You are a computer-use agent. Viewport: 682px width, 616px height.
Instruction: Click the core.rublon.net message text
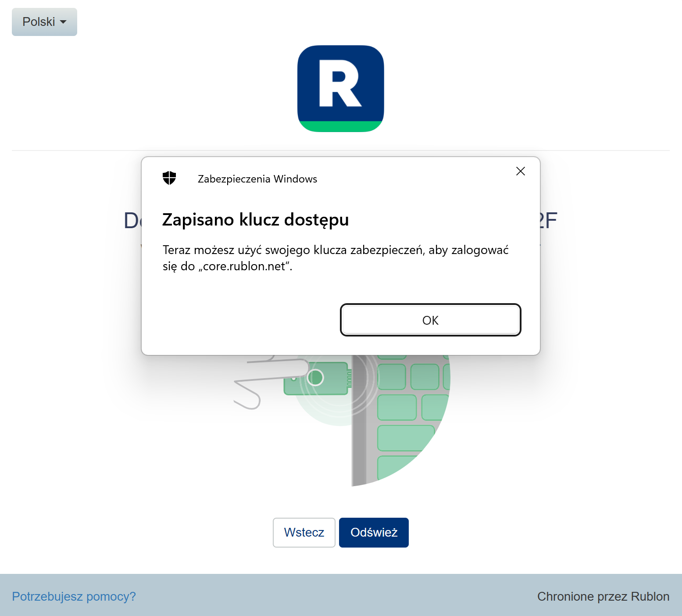336,258
